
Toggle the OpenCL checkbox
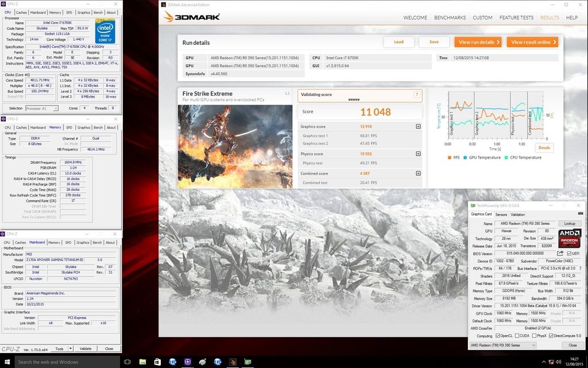(498, 336)
